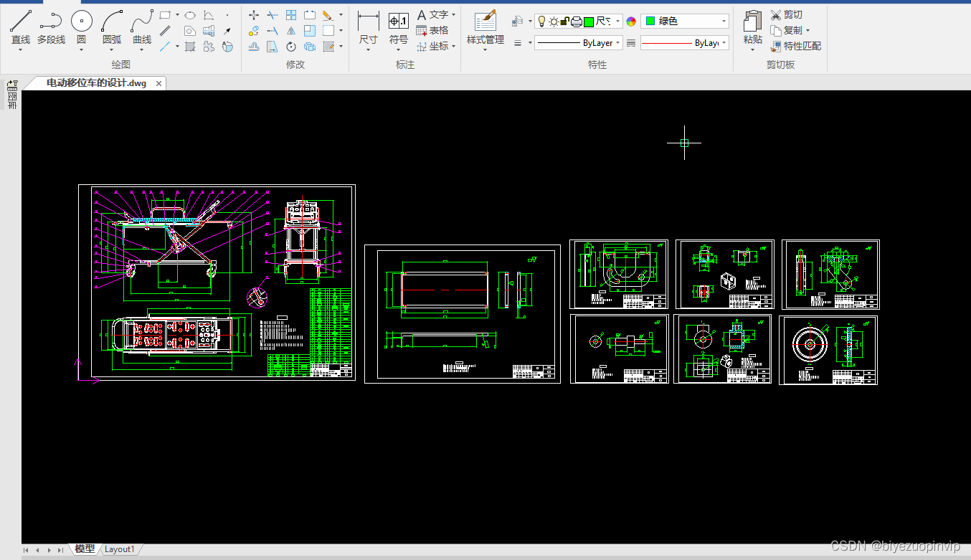Click the 文字 text button

click(432, 14)
